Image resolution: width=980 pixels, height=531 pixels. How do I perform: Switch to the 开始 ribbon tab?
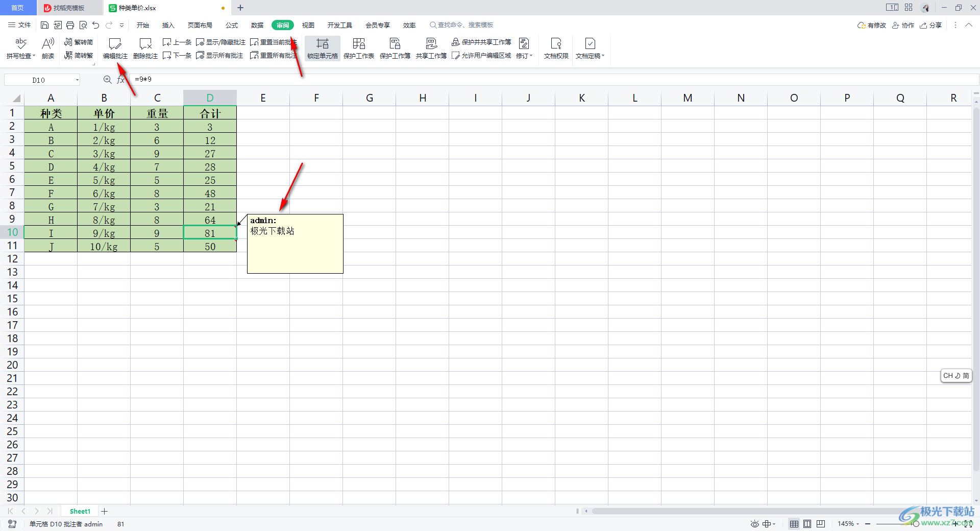click(x=143, y=25)
